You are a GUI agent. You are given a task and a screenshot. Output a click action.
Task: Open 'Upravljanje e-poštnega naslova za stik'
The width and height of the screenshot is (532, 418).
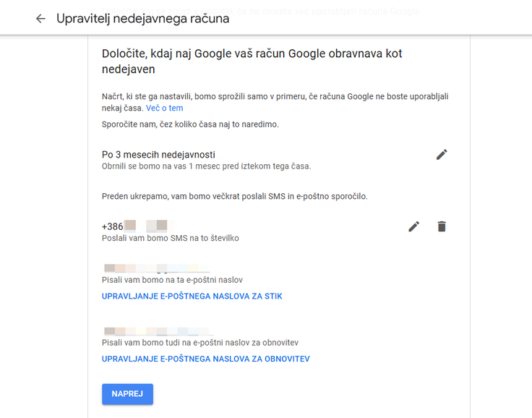[192, 296]
